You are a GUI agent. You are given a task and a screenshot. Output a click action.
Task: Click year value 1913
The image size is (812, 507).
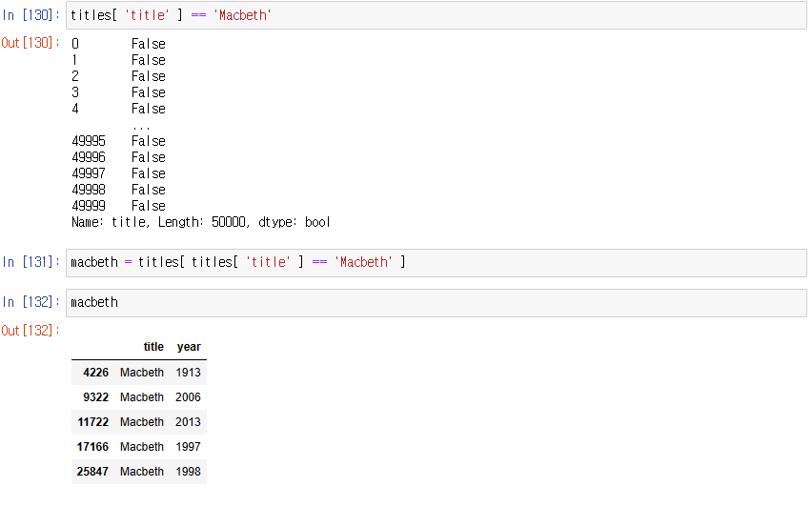[188, 373]
